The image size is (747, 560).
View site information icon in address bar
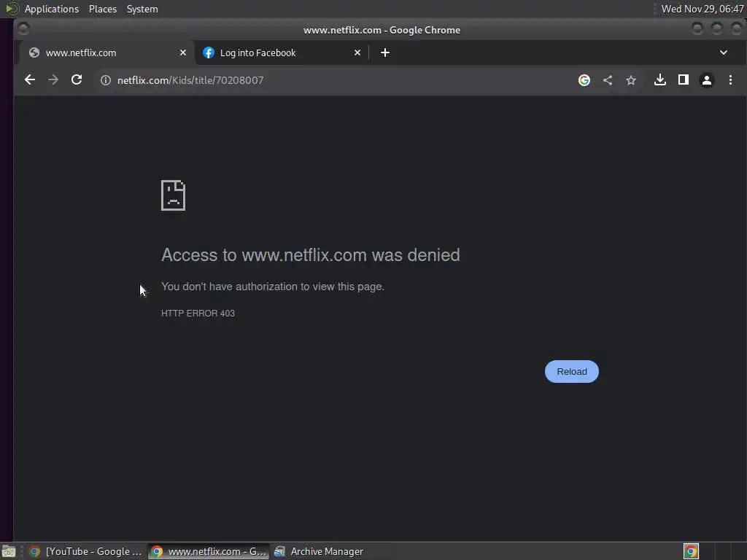click(x=105, y=80)
